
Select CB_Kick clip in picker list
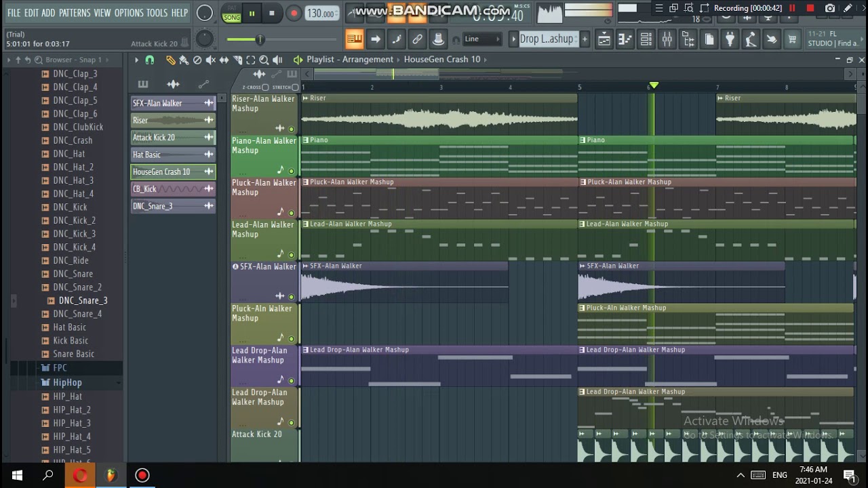[173, 189]
